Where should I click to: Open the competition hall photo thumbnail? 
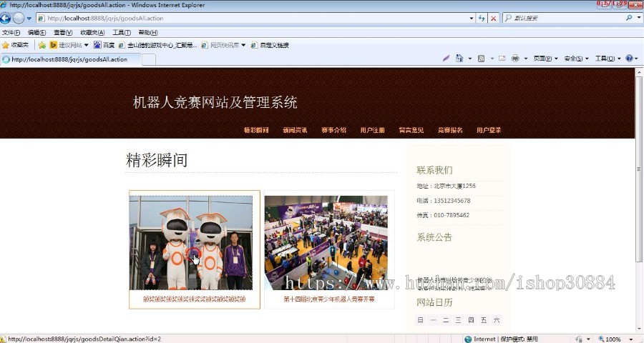click(x=326, y=243)
